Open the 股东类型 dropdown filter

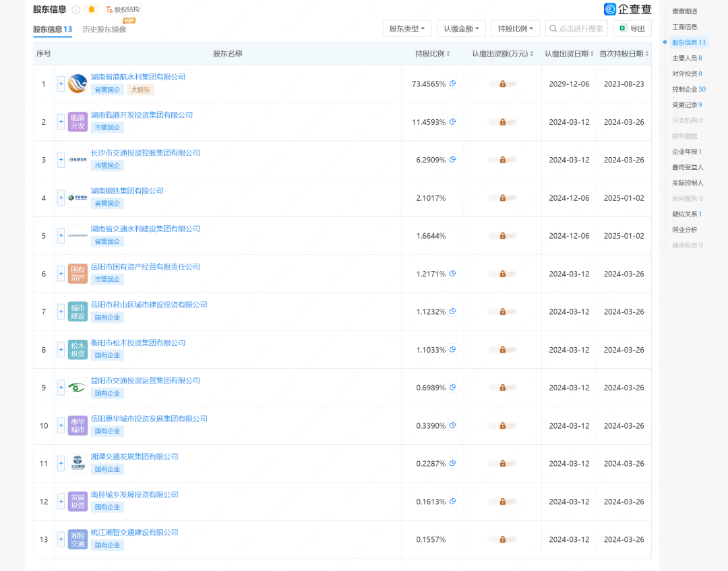pos(407,29)
